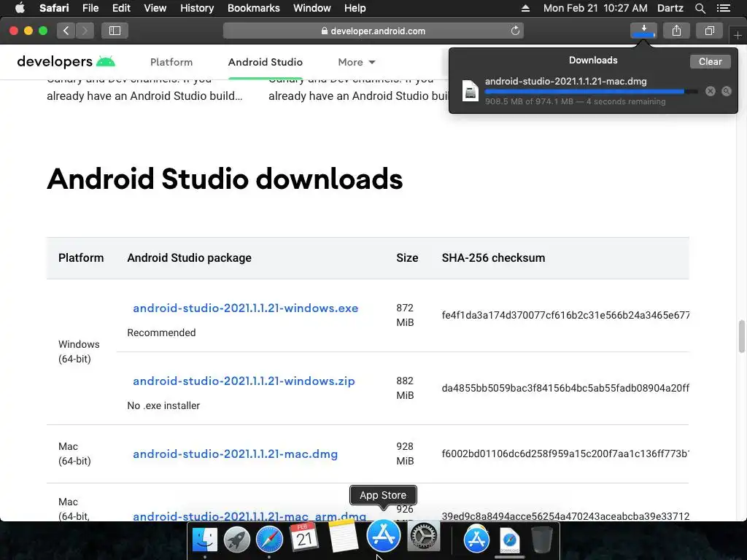Select the Android Studio tab
Viewport: 747px width, 560px height.
[266, 62]
